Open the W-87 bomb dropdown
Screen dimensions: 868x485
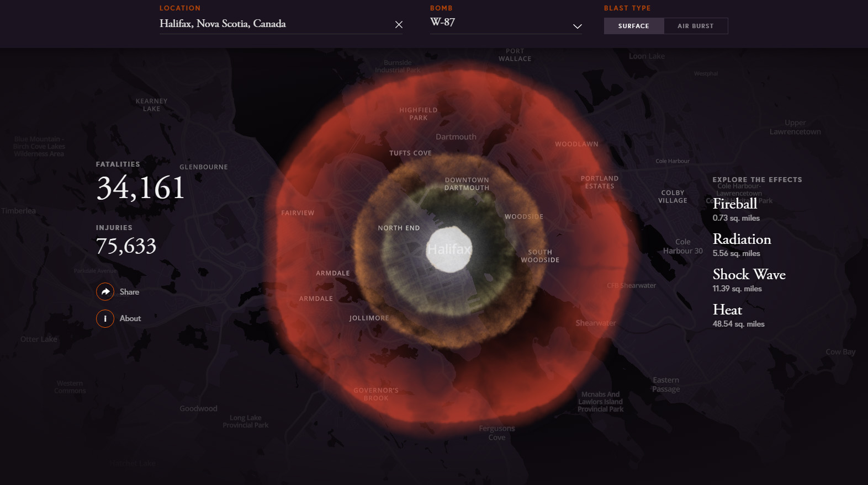pyautogui.click(x=506, y=23)
